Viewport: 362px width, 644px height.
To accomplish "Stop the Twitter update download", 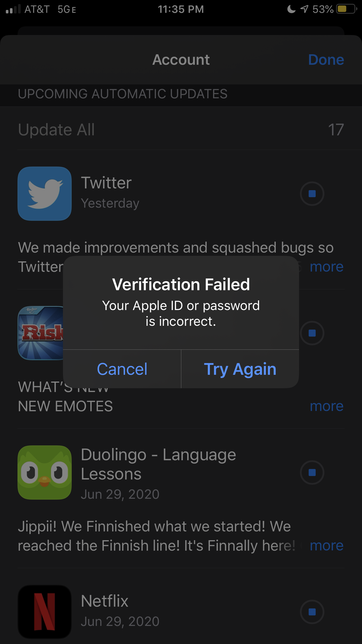I will pos(312,194).
